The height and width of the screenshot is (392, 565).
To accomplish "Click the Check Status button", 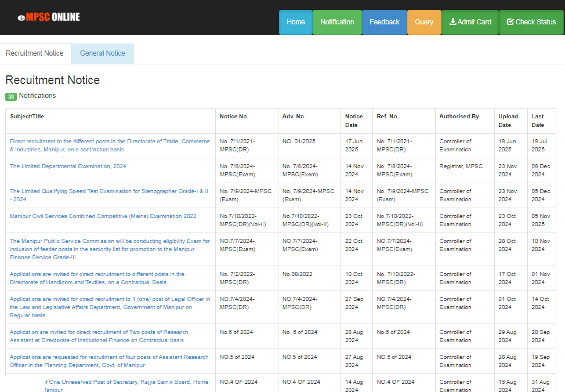I will [x=531, y=22].
